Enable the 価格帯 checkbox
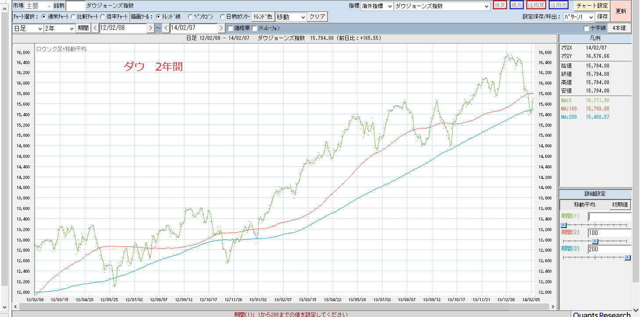This screenshot has height=317, width=644. [x=230, y=28]
